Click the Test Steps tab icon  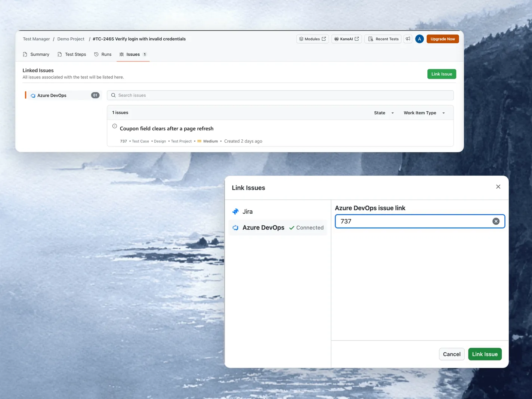click(60, 55)
